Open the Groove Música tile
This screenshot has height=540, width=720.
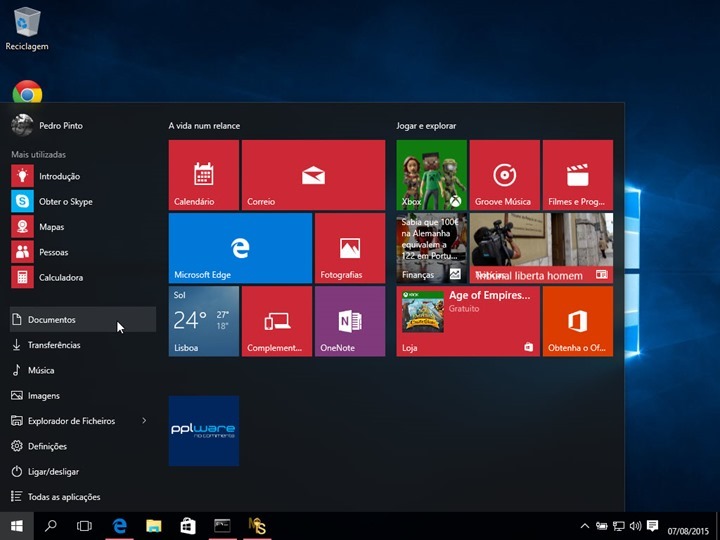[x=505, y=175]
